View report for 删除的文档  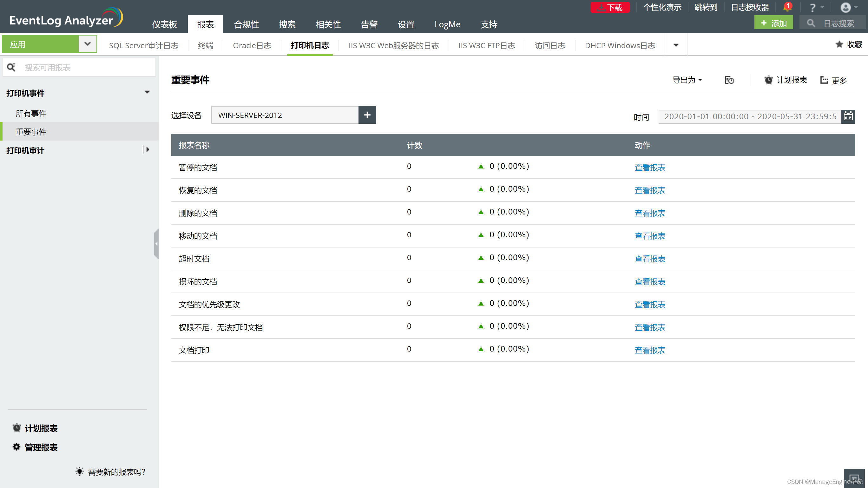click(650, 213)
